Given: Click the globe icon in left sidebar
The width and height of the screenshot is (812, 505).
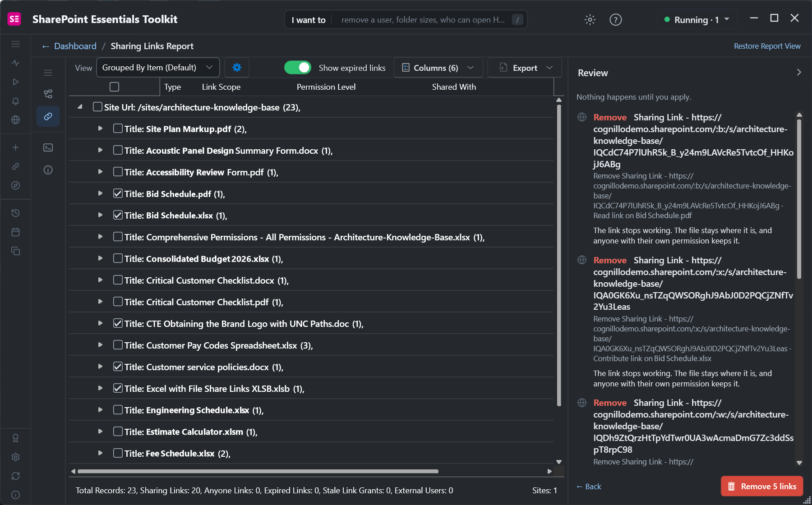Looking at the screenshot, I should coord(16,120).
